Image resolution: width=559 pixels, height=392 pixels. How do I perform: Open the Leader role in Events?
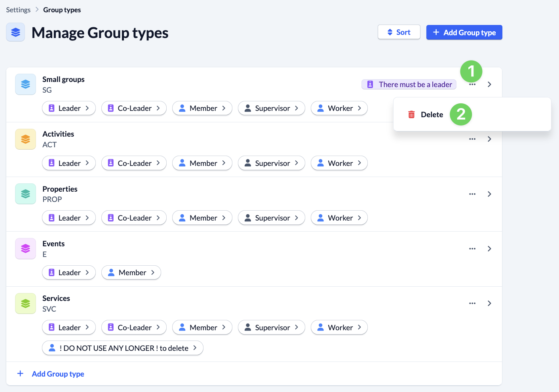(69, 272)
